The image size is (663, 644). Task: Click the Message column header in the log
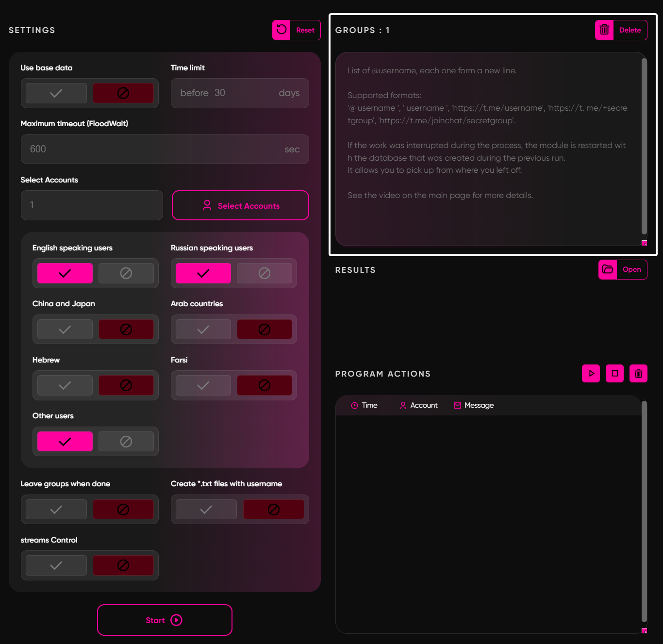click(x=473, y=405)
